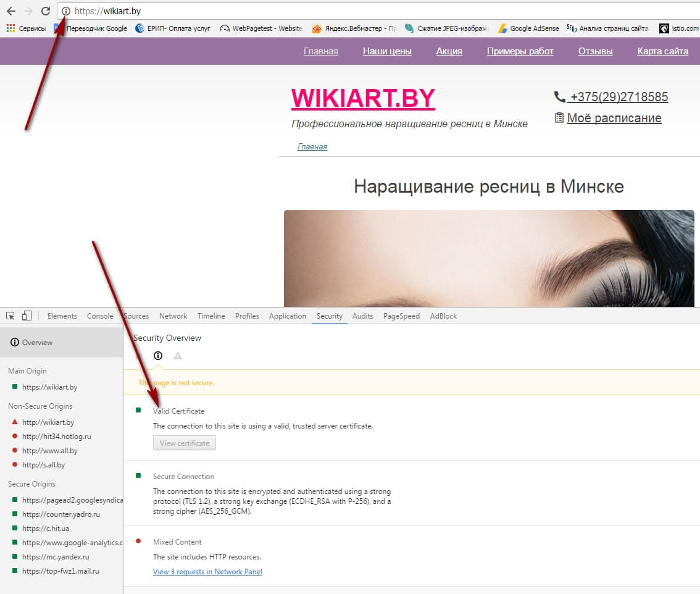Switch to the Application tab
This screenshot has height=594, width=700.
click(x=288, y=316)
